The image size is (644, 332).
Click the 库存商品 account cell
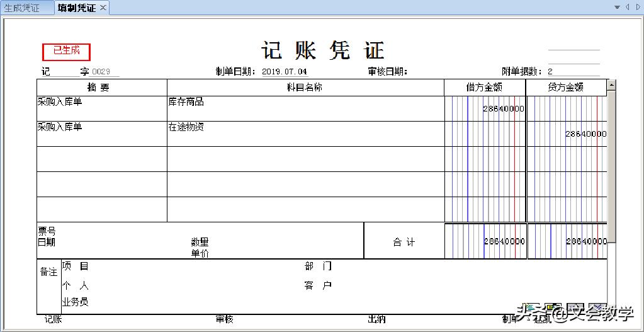coord(305,109)
